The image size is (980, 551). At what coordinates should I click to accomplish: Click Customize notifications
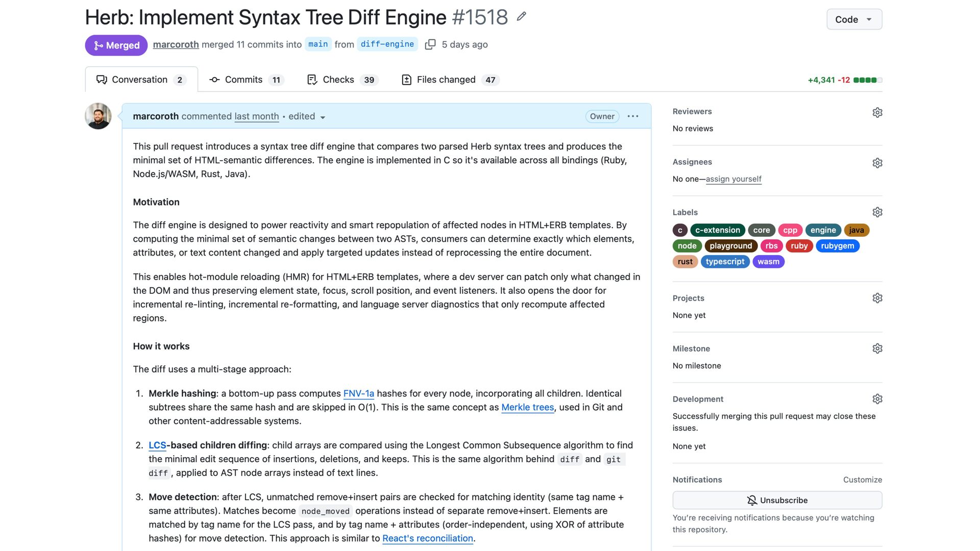862,480
